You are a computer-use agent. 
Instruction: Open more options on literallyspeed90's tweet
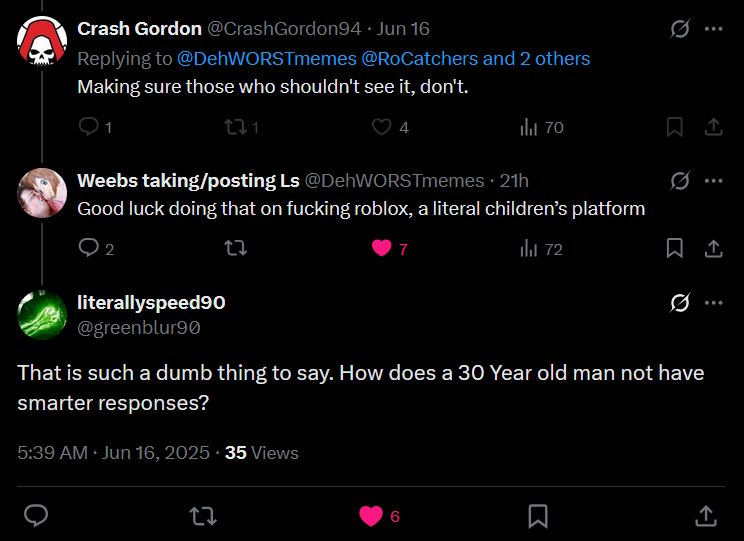point(713,303)
